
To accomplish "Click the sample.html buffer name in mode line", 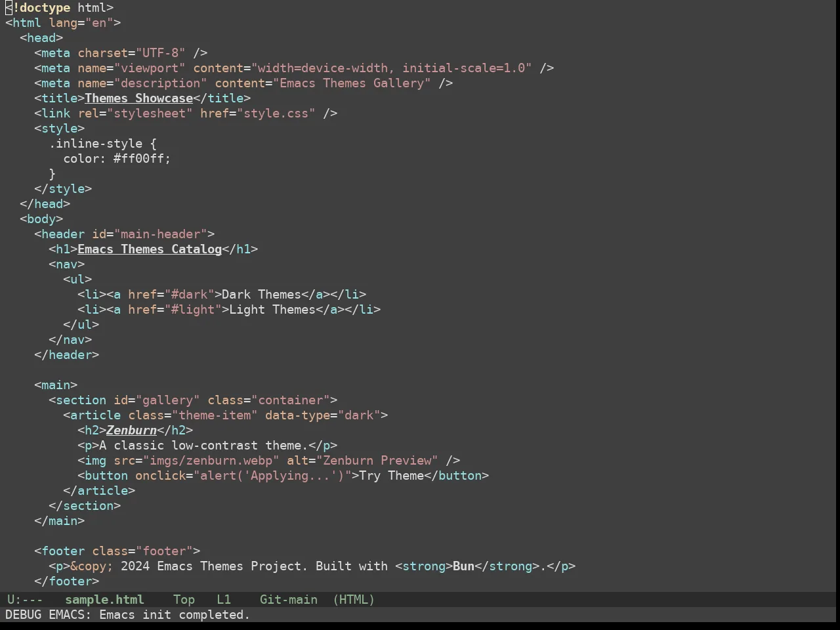I will (104, 599).
